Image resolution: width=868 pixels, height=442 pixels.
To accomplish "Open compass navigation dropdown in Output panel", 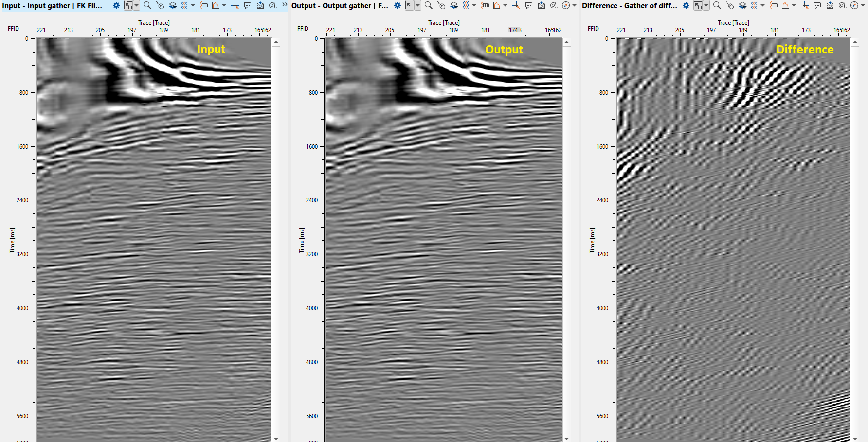I will pyautogui.click(x=574, y=6).
